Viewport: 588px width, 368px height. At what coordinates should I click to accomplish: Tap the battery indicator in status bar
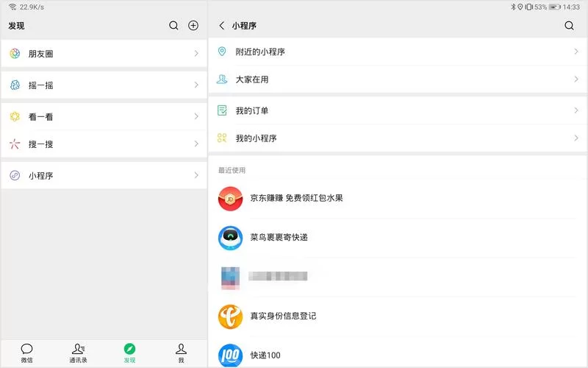554,7
